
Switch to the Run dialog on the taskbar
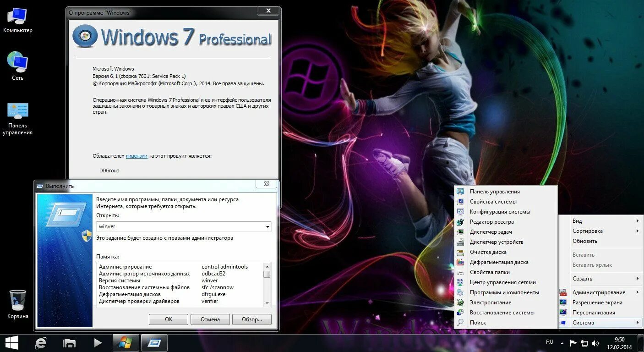154,342
